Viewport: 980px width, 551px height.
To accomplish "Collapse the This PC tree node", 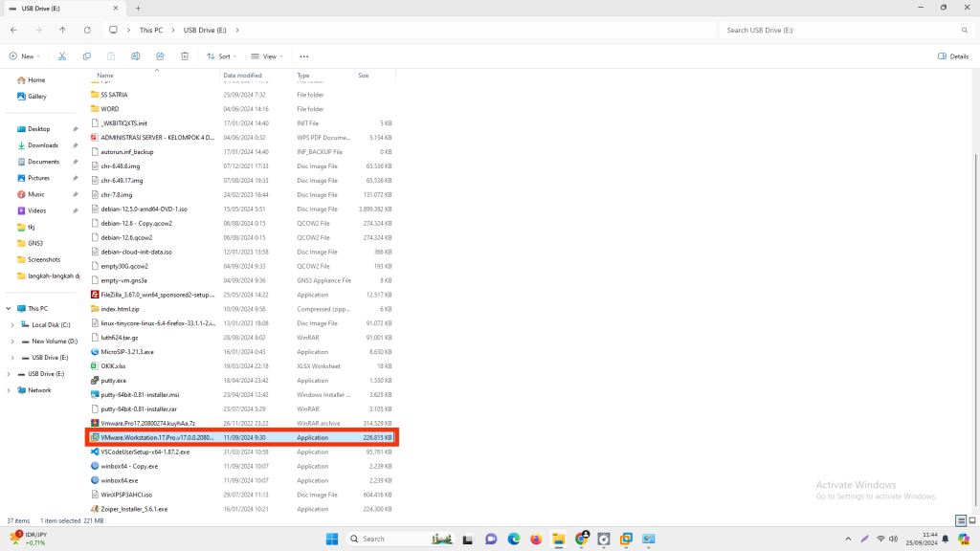I will click(x=9, y=309).
